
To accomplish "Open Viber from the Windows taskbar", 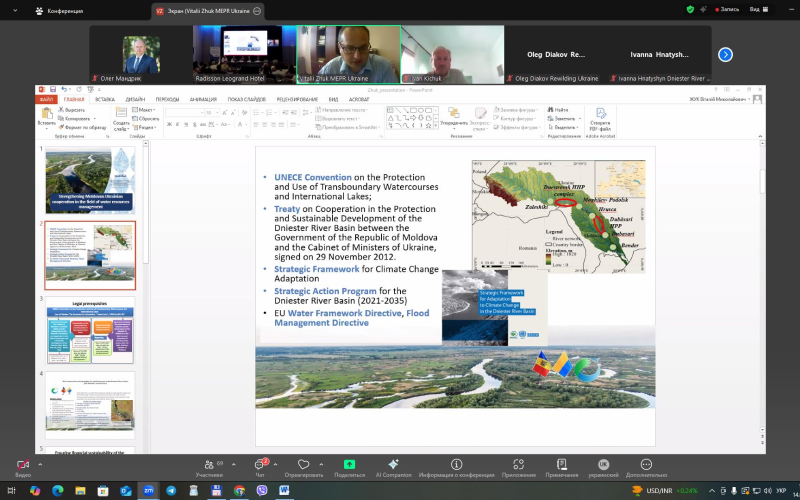I will pyautogui.click(x=262, y=490).
